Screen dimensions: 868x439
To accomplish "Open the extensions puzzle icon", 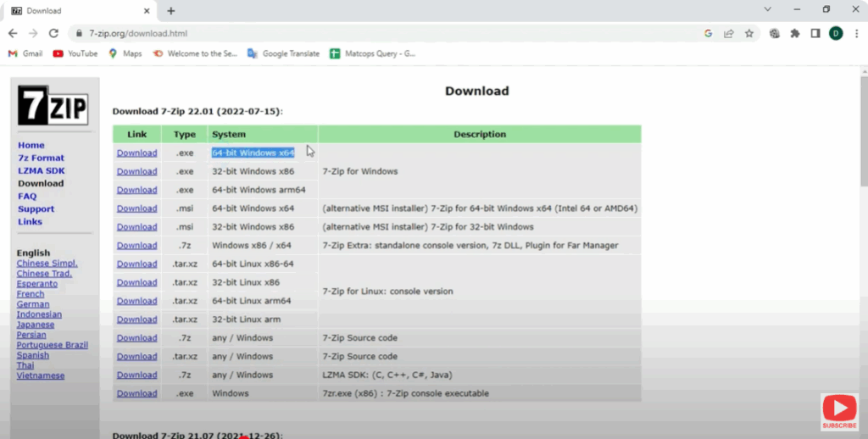I will coord(795,33).
